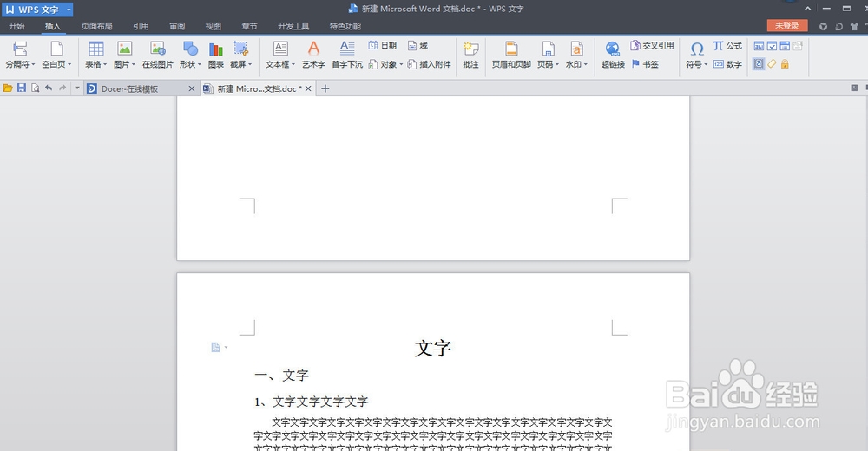Insert Field (域)
The width and height of the screenshot is (868, 451).
tap(418, 45)
